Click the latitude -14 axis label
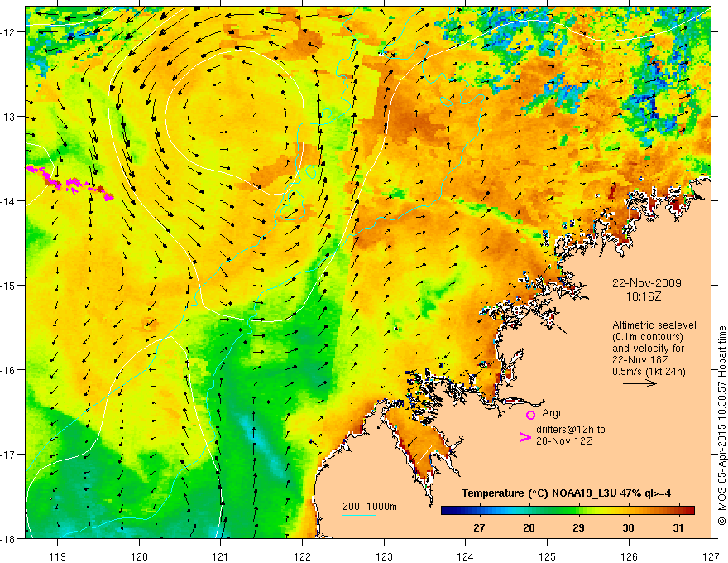Viewport: 728px width, 563px height. tap(8, 201)
